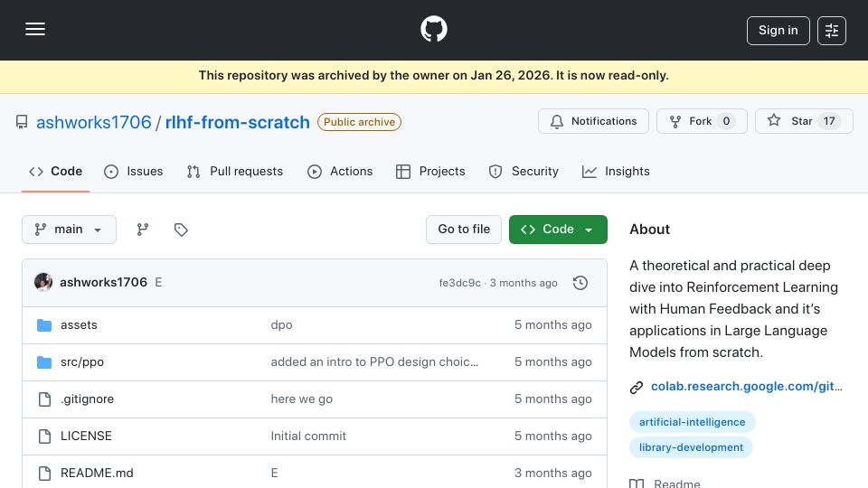Click the Issues circle icon
This screenshot has height=488, width=868.
click(111, 172)
